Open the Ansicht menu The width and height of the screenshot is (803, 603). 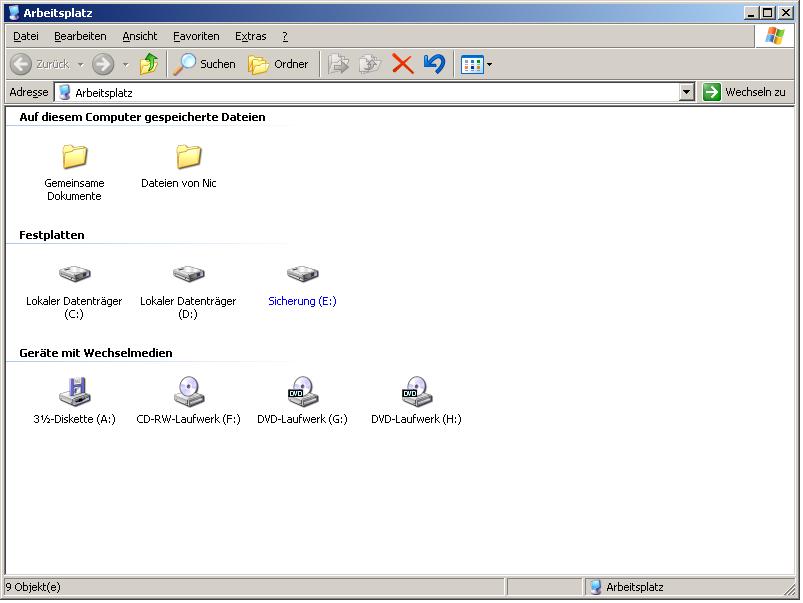click(140, 36)
